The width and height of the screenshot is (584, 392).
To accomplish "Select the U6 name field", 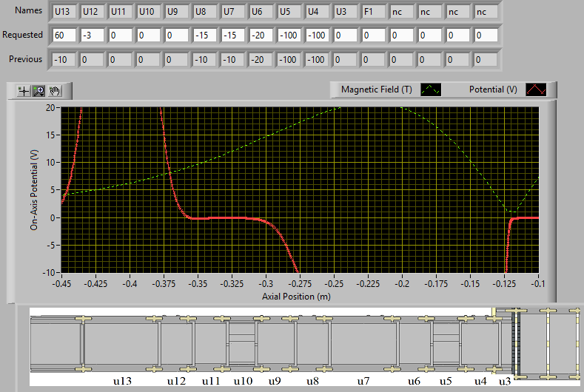I will (x=261, y=12).
